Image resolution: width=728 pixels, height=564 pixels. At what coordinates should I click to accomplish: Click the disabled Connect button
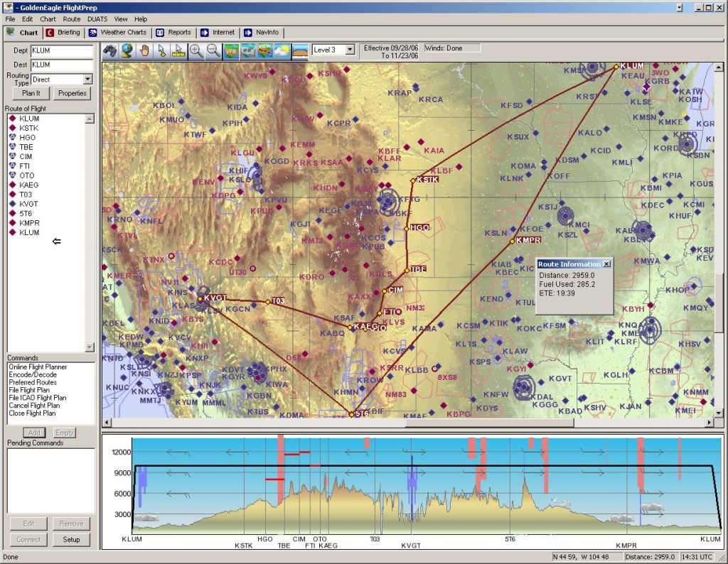tap(28, 539)
